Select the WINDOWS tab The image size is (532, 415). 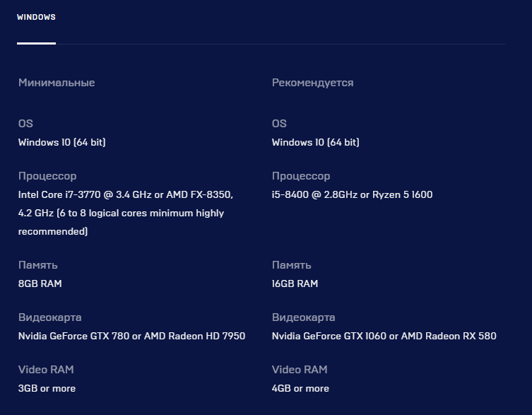point(36,17)
